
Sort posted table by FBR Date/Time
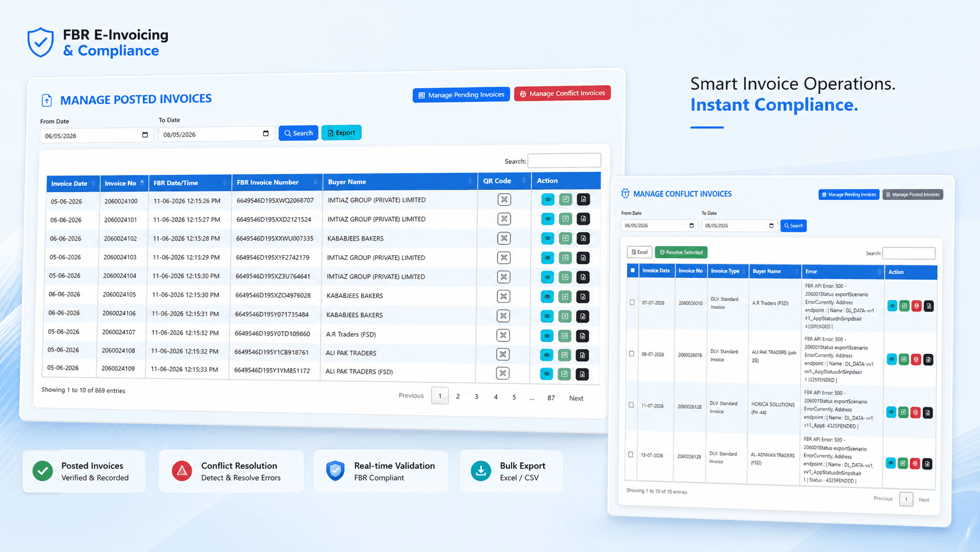[x=190, y=183]
